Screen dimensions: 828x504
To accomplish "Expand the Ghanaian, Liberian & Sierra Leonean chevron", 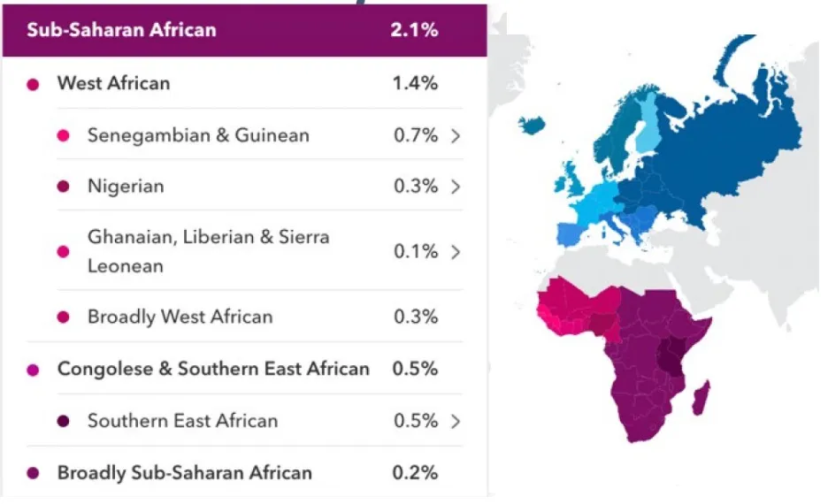I will (x=456, y=252).
